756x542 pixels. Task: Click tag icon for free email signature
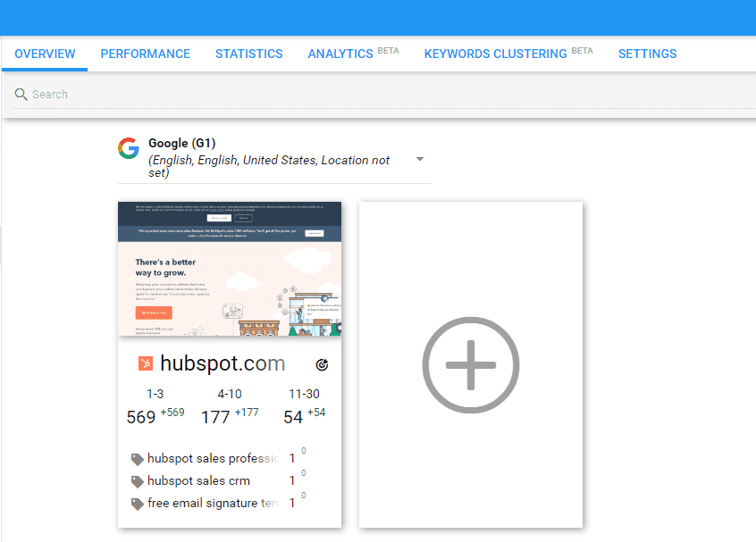tap(138, 504)
